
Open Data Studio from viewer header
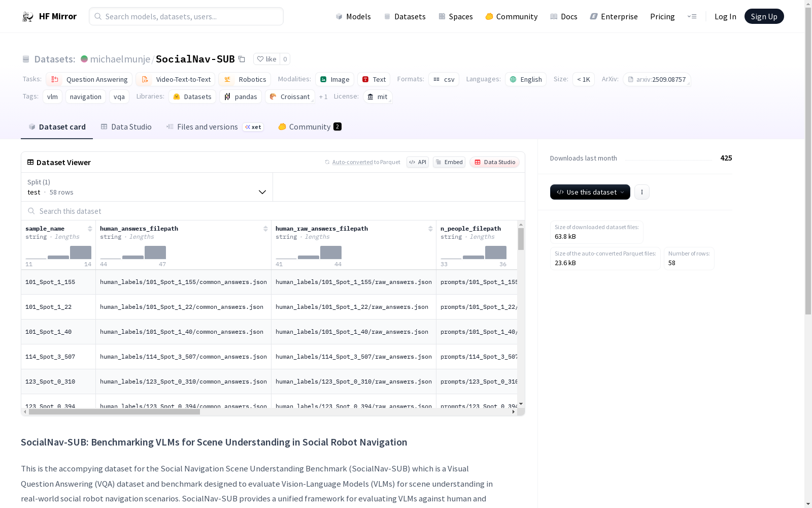pyautogui.click(x=494, y=162)
